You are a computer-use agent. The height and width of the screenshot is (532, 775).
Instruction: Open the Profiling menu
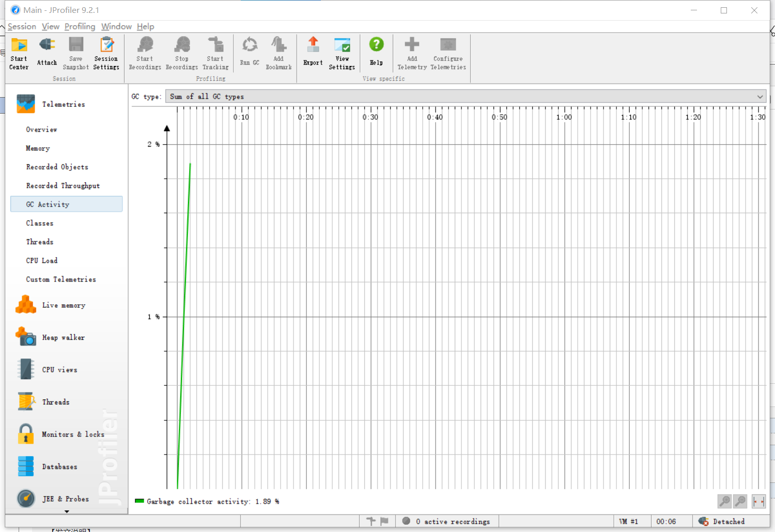pos(80,26)
